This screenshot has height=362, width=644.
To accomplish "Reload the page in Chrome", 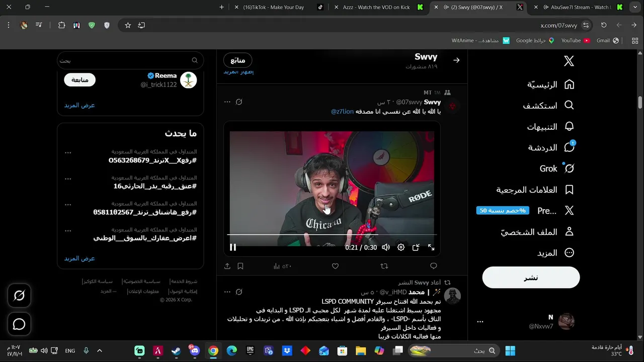I will pos(604,25).
